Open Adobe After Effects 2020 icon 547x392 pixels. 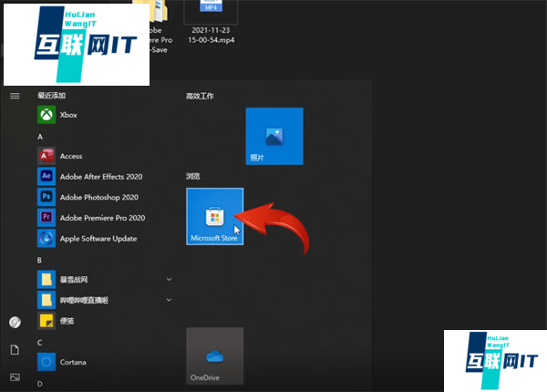click(x=46, y=177)
